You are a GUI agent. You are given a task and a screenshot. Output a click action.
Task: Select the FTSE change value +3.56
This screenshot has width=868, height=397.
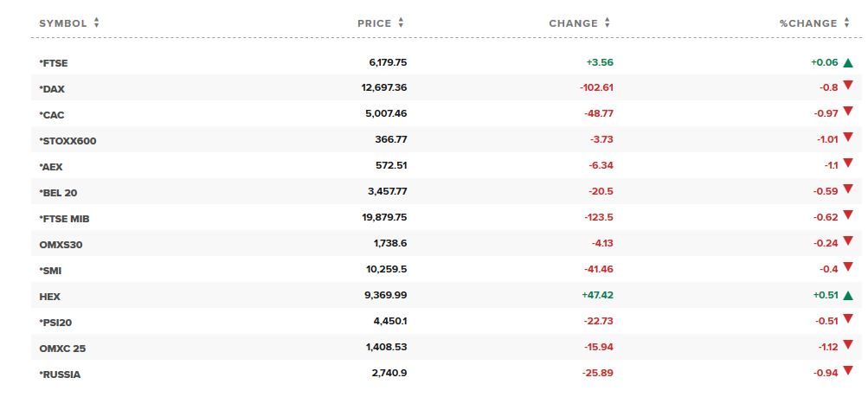(600, 62)
